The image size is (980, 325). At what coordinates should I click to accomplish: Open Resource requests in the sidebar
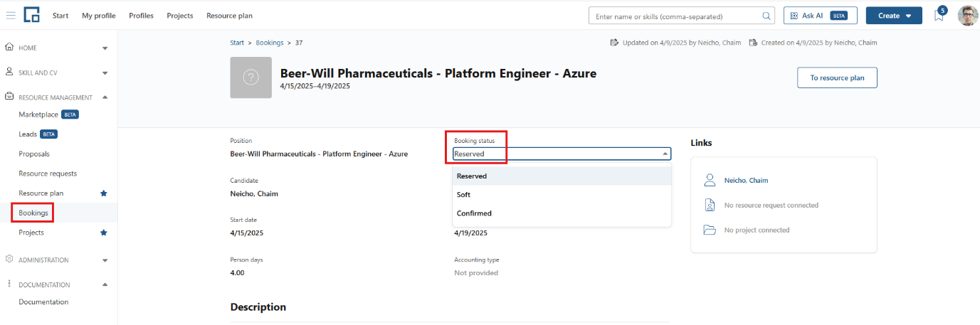coord(48,174)
